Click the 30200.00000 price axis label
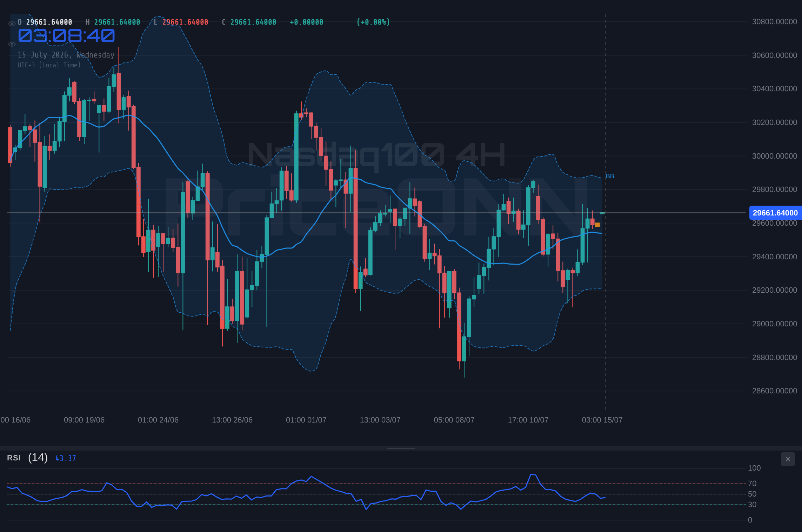The width and height of the screenshot is (802, 532). coord(775,122)
